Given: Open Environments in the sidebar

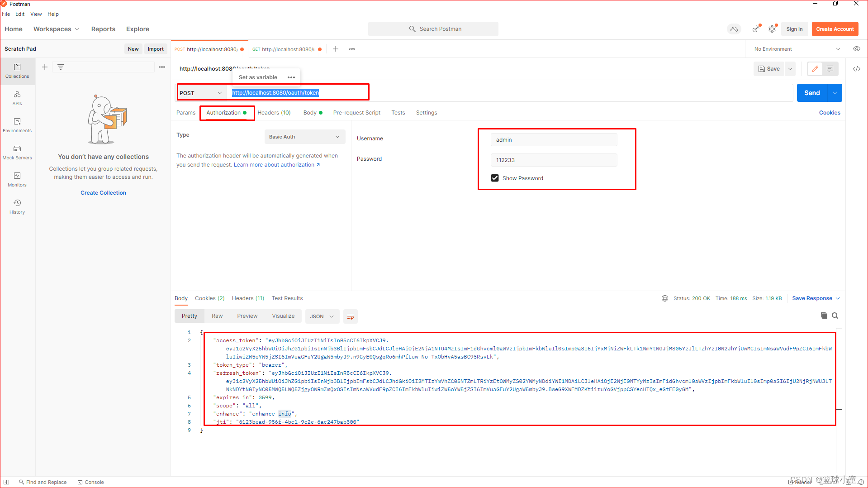Looking at the screenshot, I should pyautogui.click(x=17, y=125).
